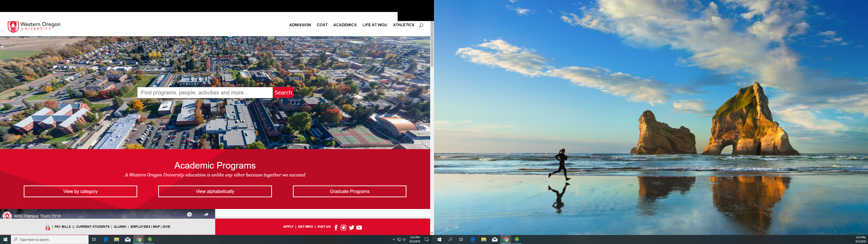Click the WOU channel avatar on the Campus Tours video

coord(7,215)
